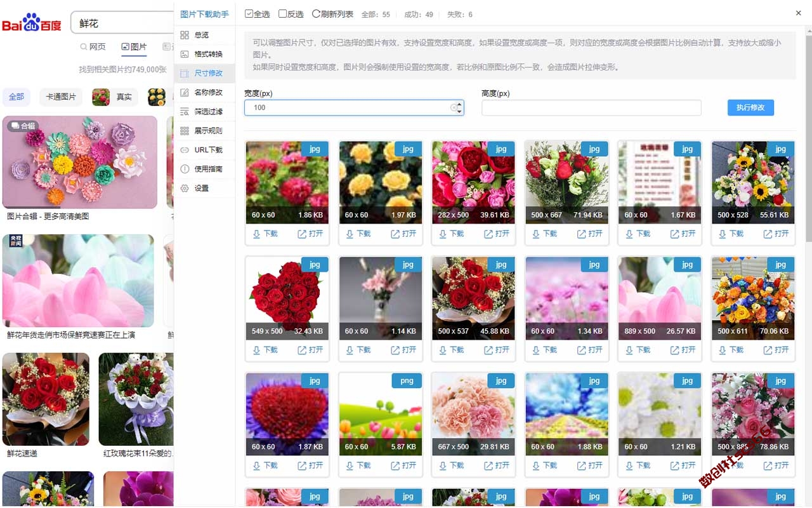The height and width of the screenshot is (508, 812).
Task: Open the 70.06 KB colorful bouquet image
Action: click(776, 350)
